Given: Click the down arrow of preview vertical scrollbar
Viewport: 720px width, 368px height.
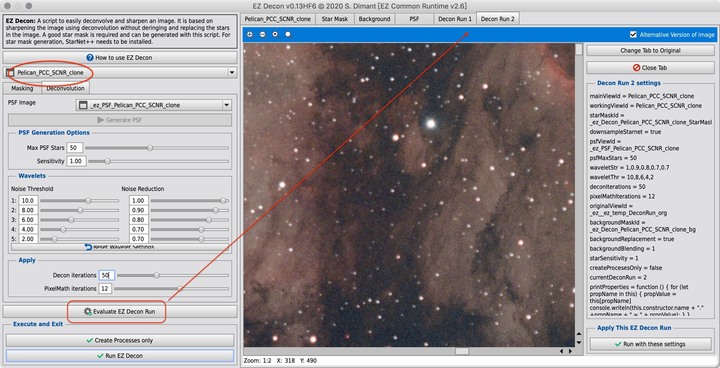Looking at the screenshot, I should [x=579, y=343].
